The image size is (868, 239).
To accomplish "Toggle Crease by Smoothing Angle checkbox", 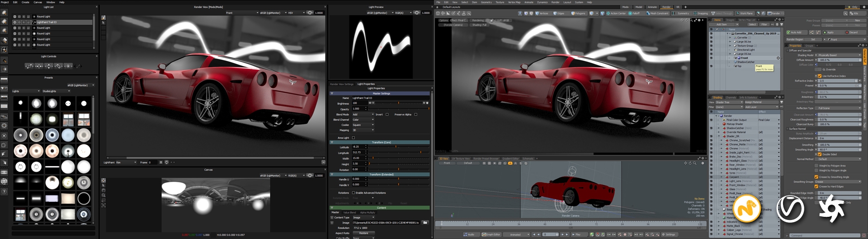I will [816, 177].
